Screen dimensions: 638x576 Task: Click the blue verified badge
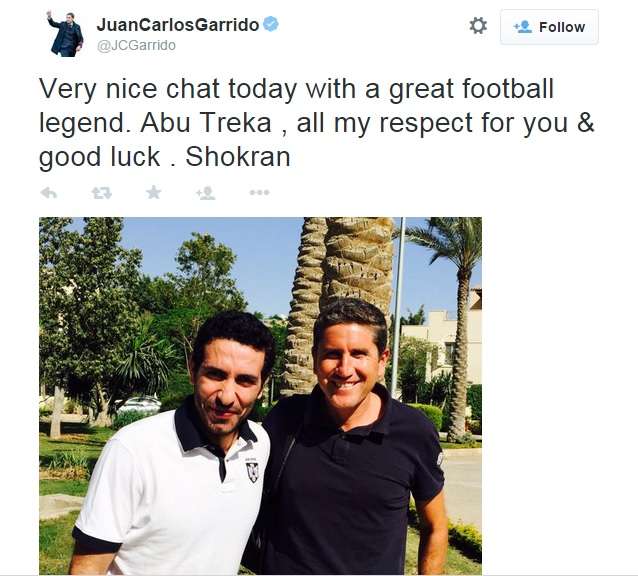click(x=271, y=24)
